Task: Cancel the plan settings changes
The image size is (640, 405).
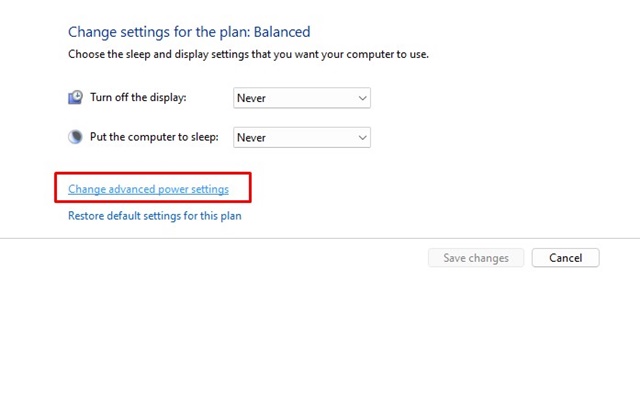Action: click(x=565, y=258)
